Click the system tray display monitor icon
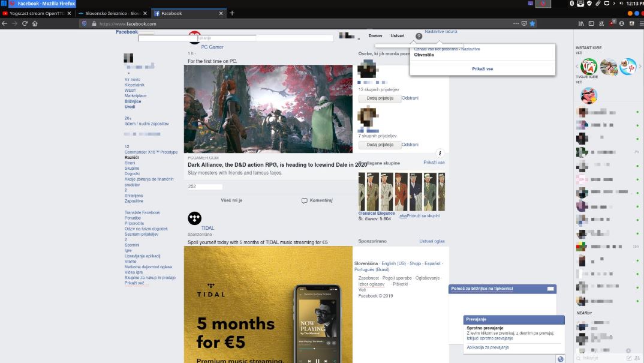This screenshot has height=363, width=644. pos(607,3)
